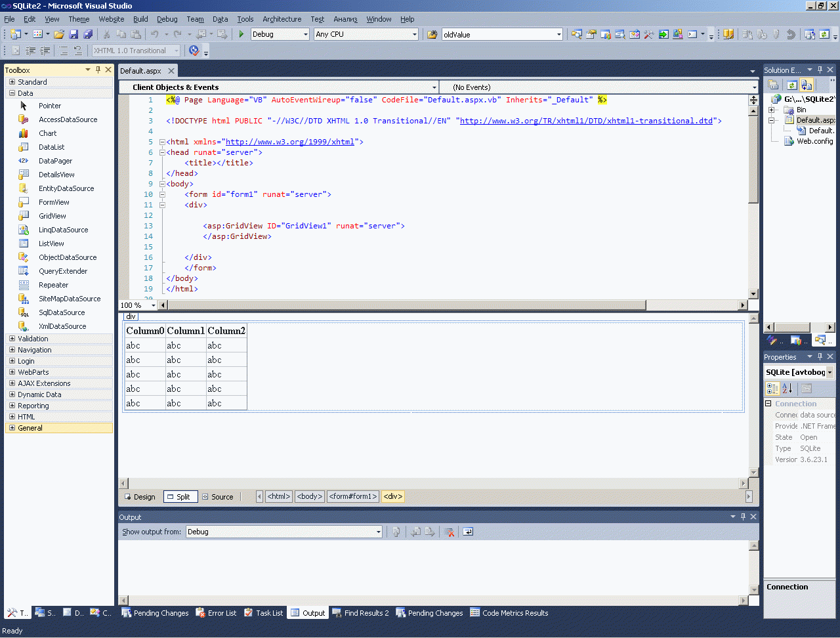840x638 pixels.
Task: Open the Client Objects & Events dropdown
Action: point(434,87)
